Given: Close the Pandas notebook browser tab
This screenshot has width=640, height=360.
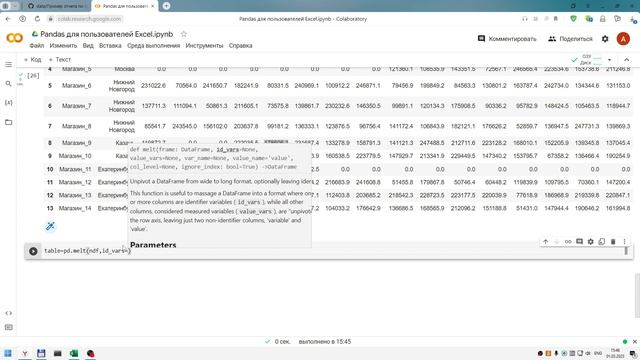Looking at the screenshot, I should click(152, 6).
